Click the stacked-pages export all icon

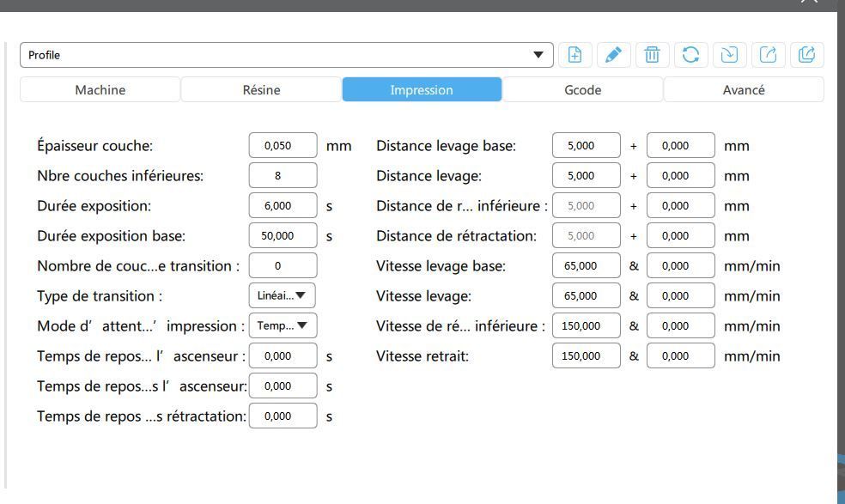click(806, 55)
